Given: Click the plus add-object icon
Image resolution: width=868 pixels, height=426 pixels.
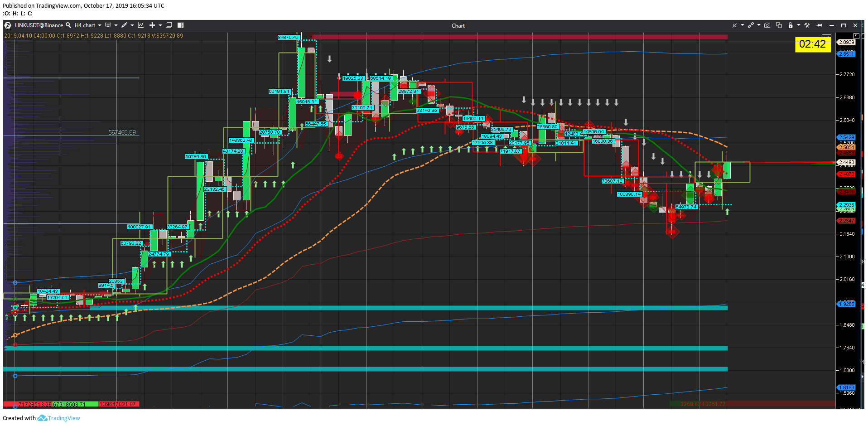Looking at the screenshot, I should (x=152, y=25).
